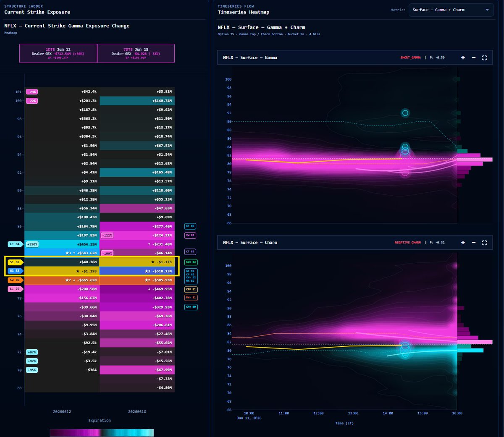Select the -$277.46M cell
Screen dimensions: 504x437
click(137, 226)
